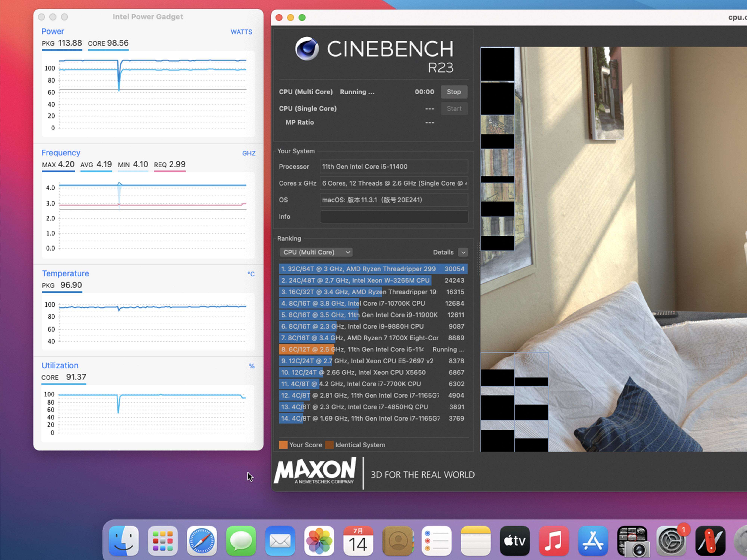Open Launchpad icon in dock
Viewport: 747px width, 560px height.
pyautogui.click(x=163, y=541)
